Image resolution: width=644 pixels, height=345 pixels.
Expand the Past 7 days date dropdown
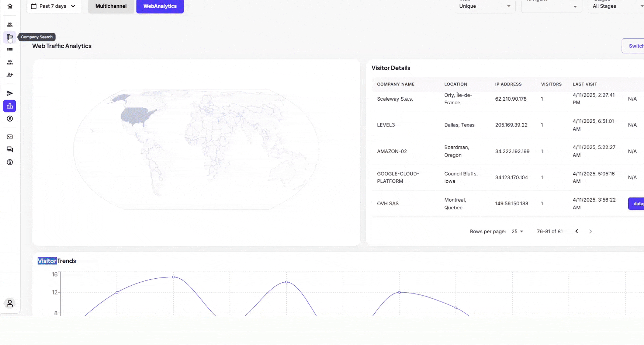pyautogui.click(x=54, y=6)
